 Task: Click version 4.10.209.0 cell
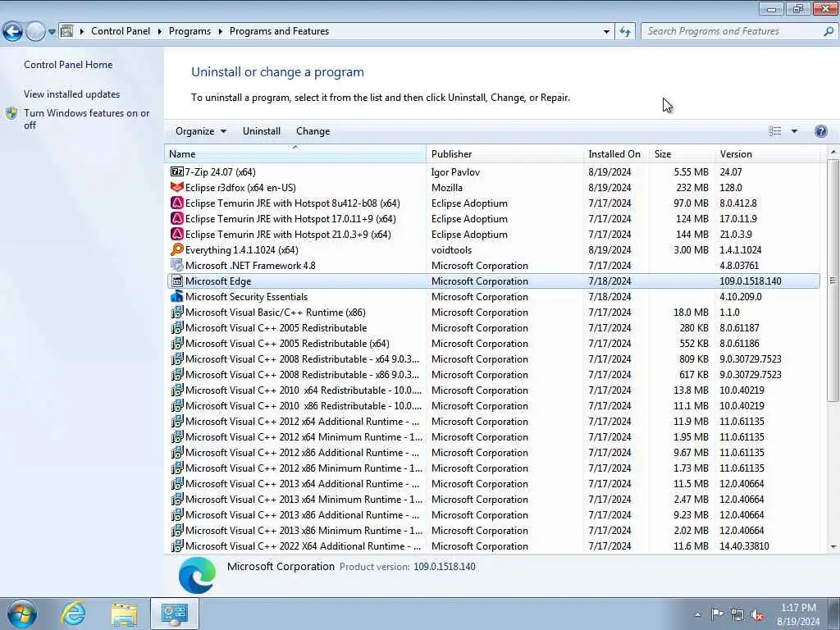tap(741, 296)
